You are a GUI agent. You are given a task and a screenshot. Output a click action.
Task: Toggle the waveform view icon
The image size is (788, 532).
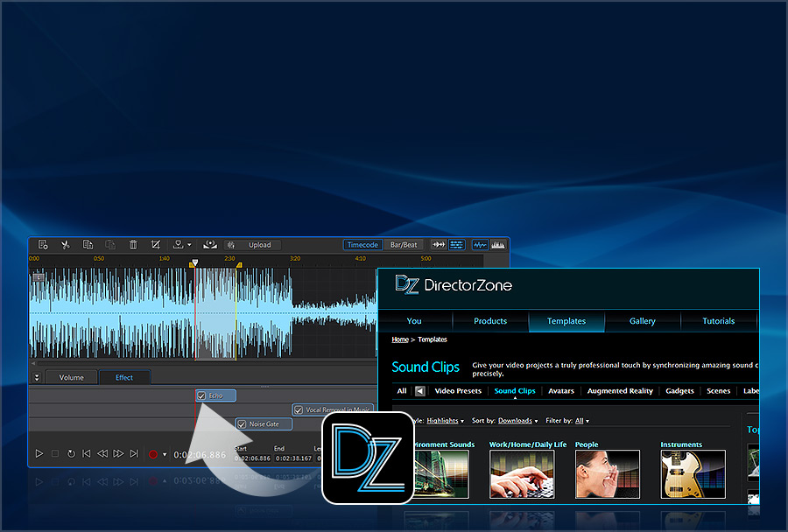481,245
